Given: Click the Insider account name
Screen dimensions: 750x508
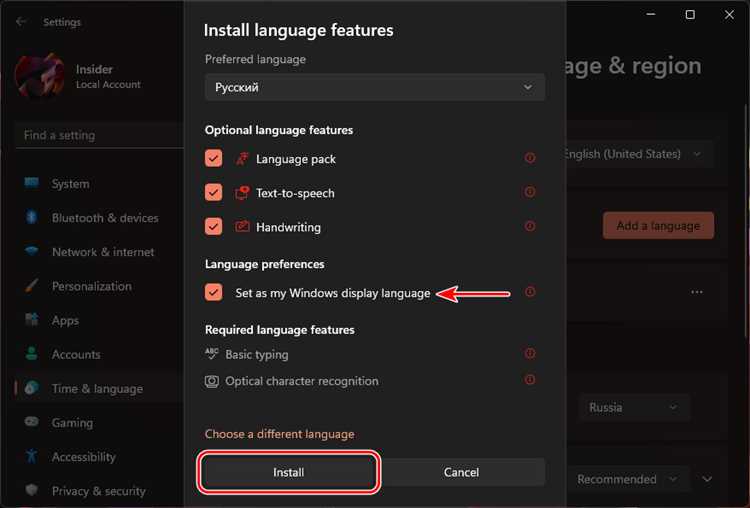Looking at the screenshot, I should [x=94, y=69].
